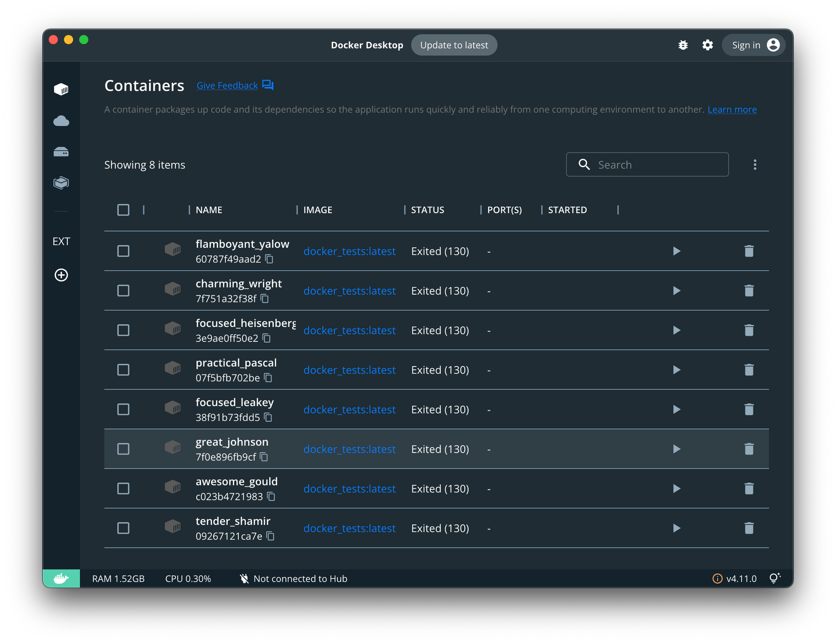Open the troubleshoot bug icon
836x644 pixels.
683,45
